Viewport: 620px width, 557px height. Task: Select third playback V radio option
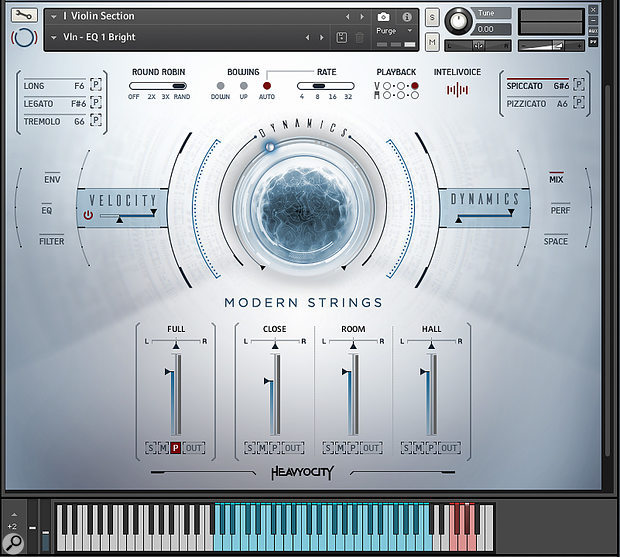click(415, 86)
